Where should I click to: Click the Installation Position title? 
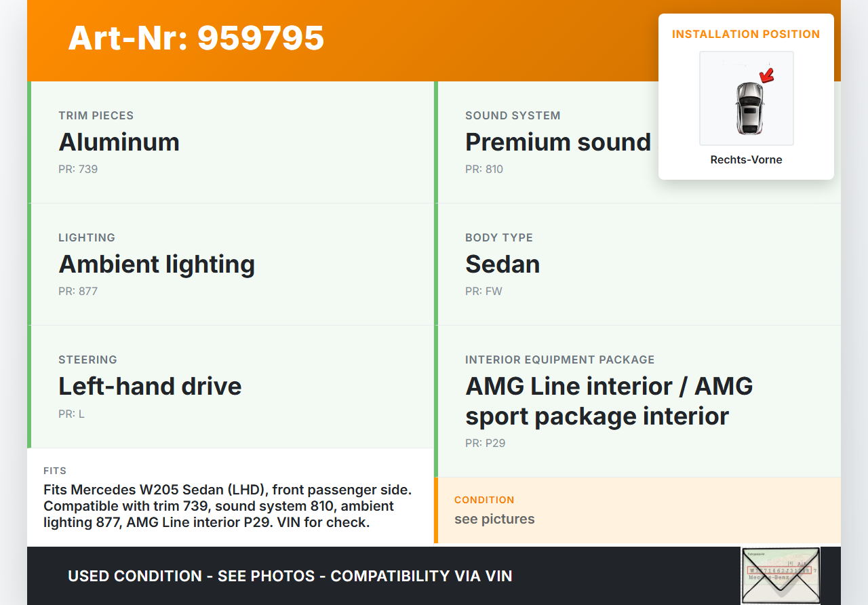[746, 34]
